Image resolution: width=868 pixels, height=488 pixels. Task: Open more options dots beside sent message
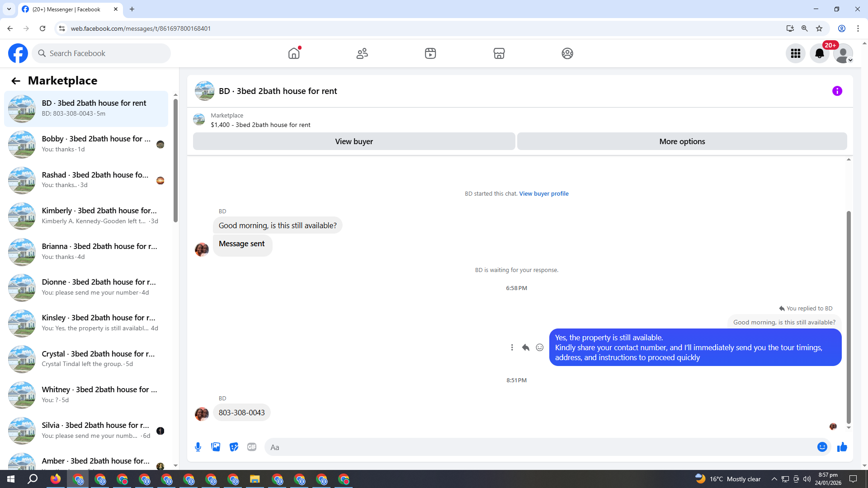click(x=512, y=347)
